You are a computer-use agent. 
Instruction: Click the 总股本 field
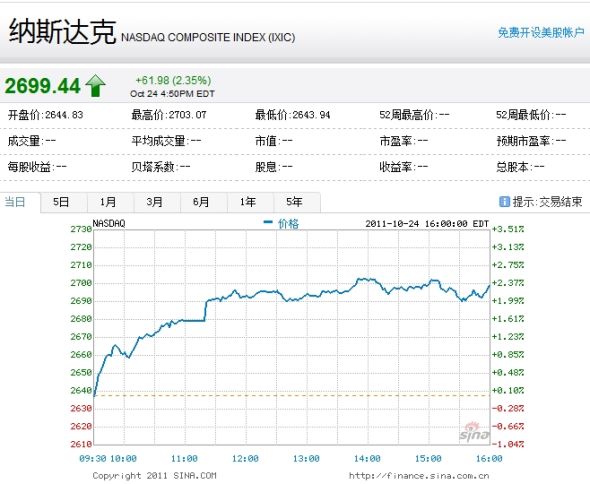[520, 166]
